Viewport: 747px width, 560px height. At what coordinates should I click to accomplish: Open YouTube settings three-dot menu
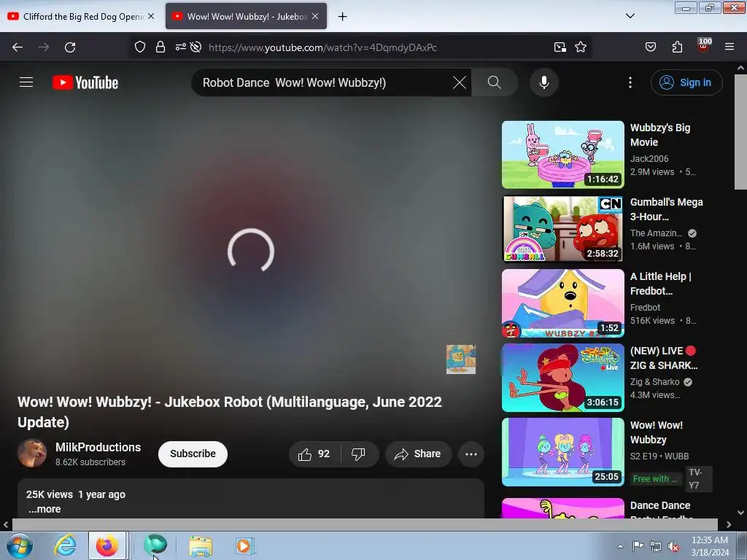[630, 82]
